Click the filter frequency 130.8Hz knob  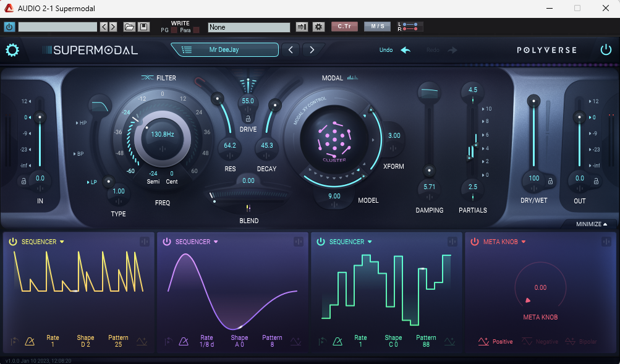pyautogui.click(x=163, y=138)
